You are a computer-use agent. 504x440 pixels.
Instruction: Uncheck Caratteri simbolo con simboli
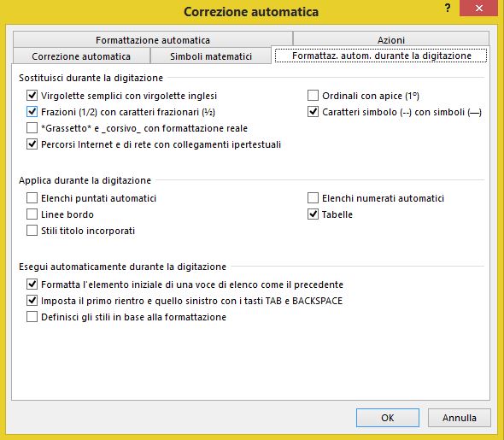pos(313,112)
